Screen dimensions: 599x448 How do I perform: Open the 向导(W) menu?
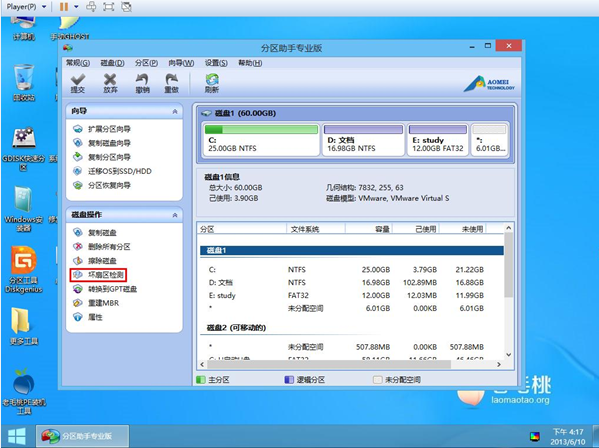click(181, 63)
